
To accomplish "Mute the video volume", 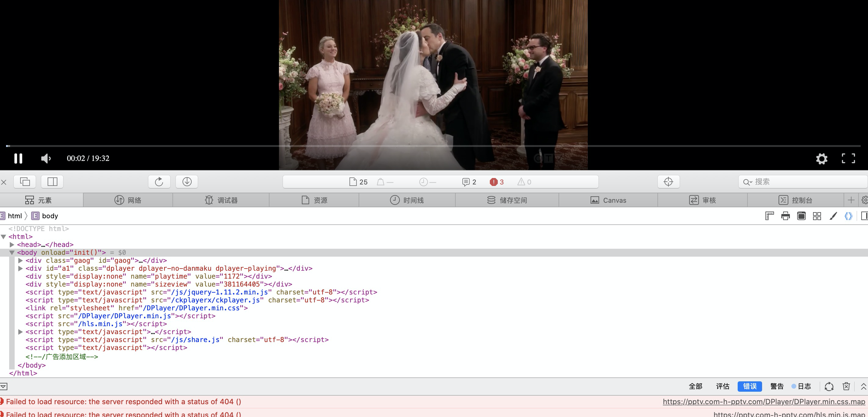I will pos(45,158).
